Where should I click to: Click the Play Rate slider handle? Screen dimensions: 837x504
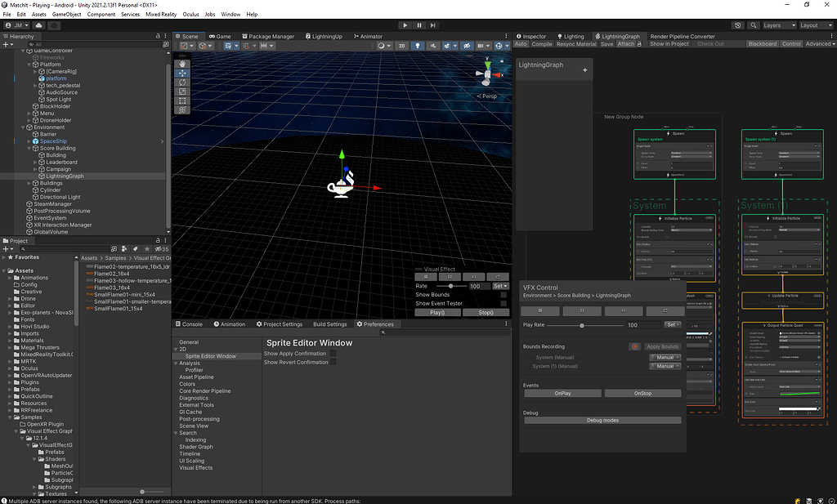click(x=582, y=325)
